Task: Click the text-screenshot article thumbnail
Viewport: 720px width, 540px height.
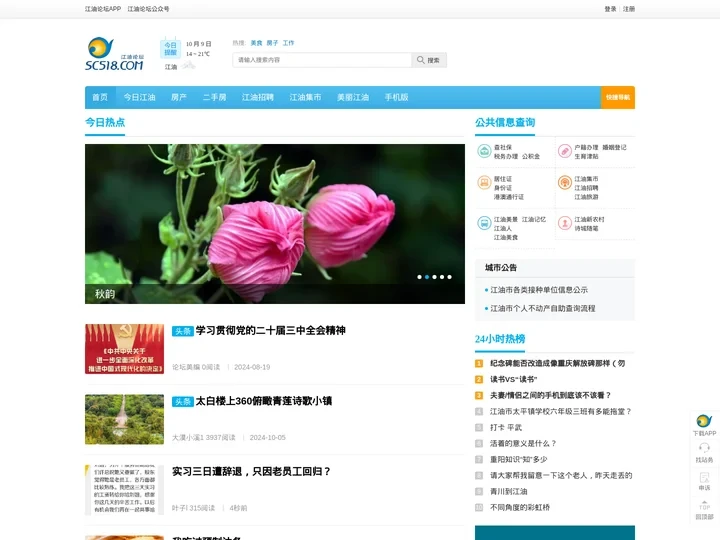Action: pos(124,490)
